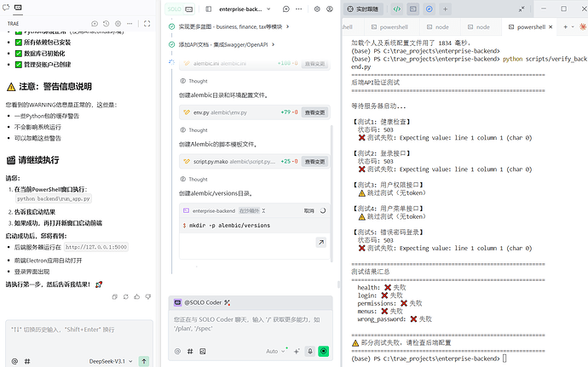588x367 pixels.
Task: Expand the Thought above 创建alembic目录
Action: 194,81
